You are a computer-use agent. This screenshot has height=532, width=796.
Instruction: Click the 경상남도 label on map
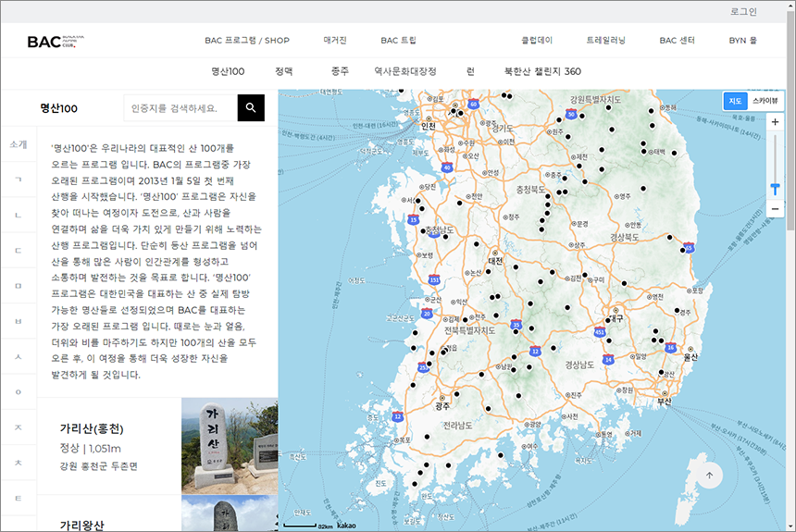click(x=579, y=365)
